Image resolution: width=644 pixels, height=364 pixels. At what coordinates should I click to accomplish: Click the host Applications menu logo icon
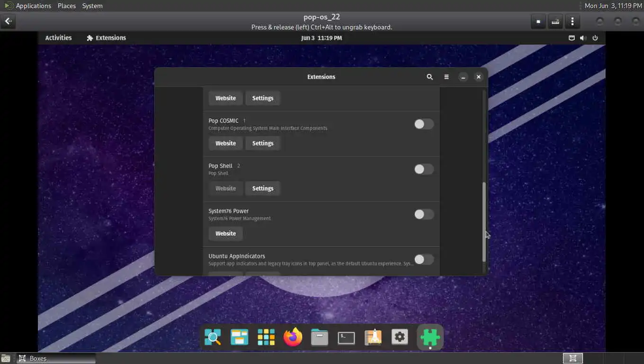(9, 6)
